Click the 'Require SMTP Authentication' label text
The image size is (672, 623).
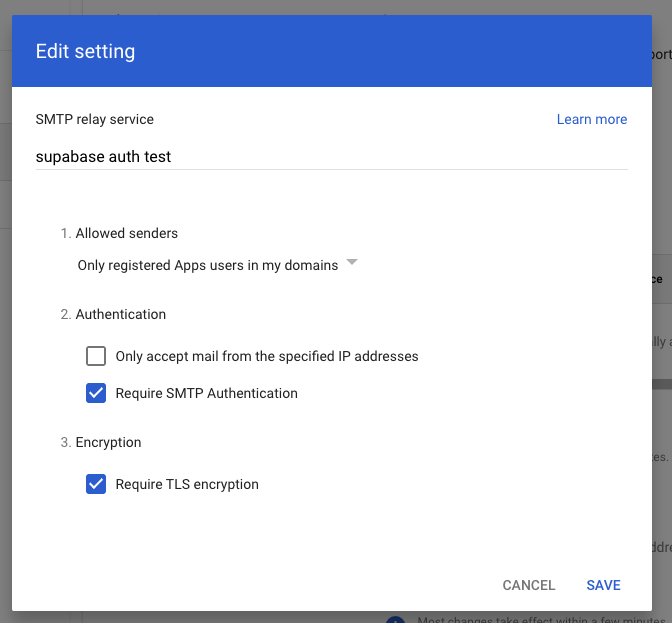206,393
